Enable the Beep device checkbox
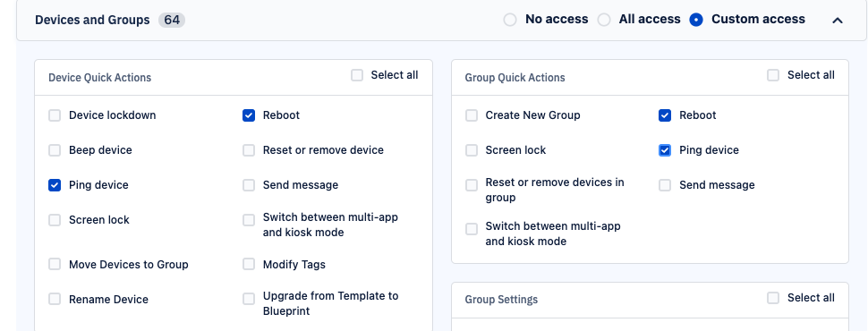The width and height of the screenshot is (868, 331). 55,150
